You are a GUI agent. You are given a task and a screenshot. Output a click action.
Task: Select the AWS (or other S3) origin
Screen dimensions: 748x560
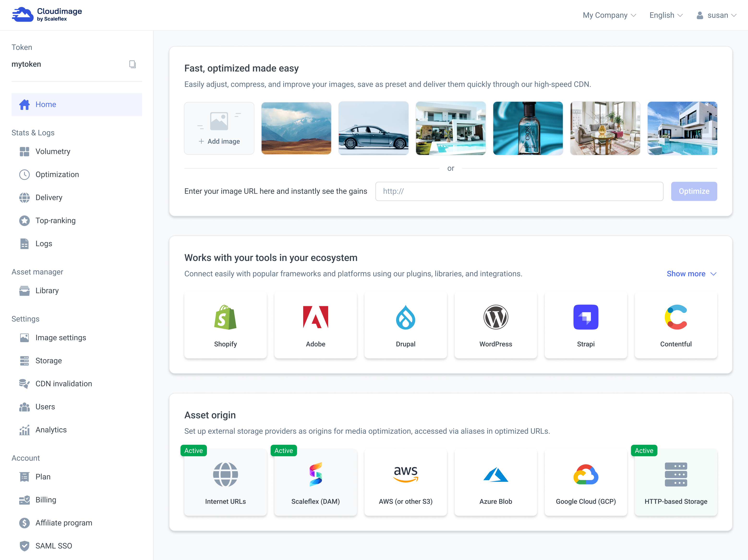point(405,482)
